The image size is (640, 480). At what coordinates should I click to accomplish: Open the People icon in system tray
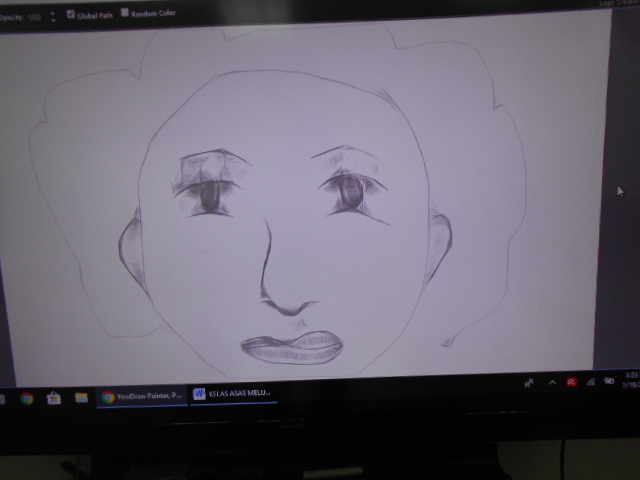[529, 383]
